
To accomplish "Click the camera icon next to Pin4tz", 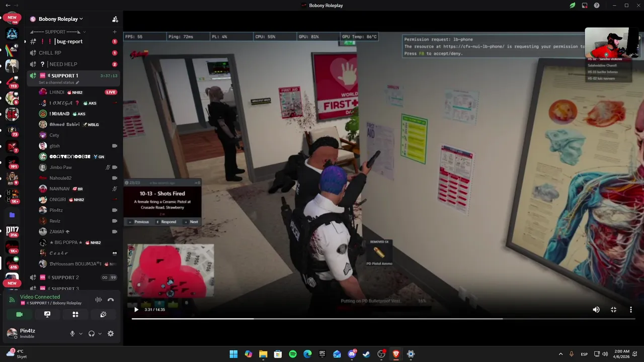I will coord(115,210).
